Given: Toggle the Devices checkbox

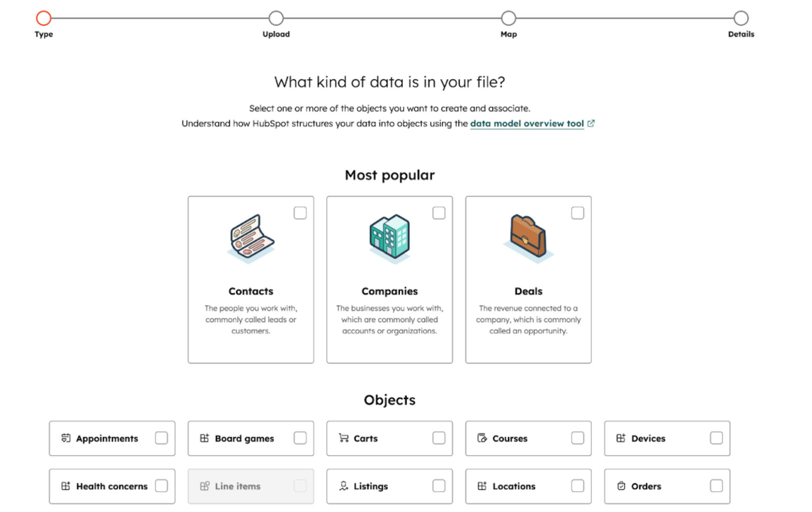Looking at the screenshot, I should 716,438.
